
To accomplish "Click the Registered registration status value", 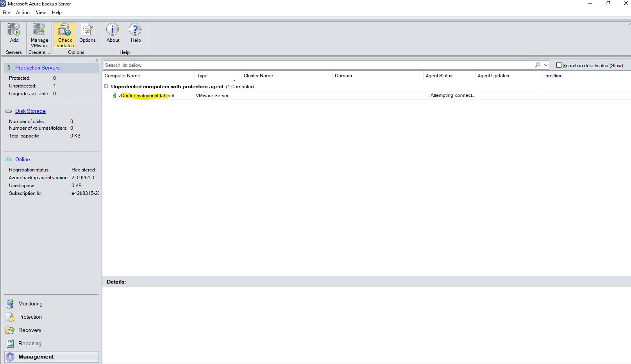I will coord(83,170).
